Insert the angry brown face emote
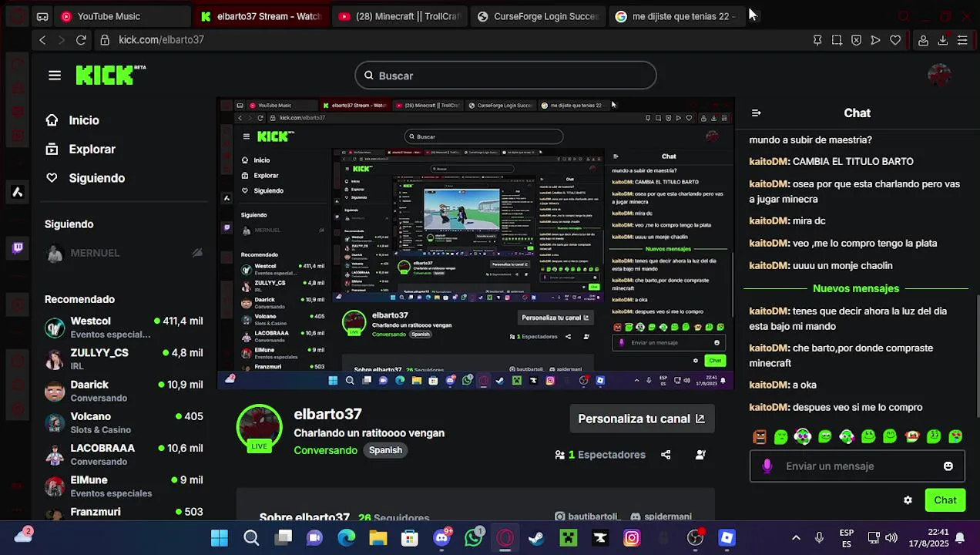980x555 pixels. (760, 437)
